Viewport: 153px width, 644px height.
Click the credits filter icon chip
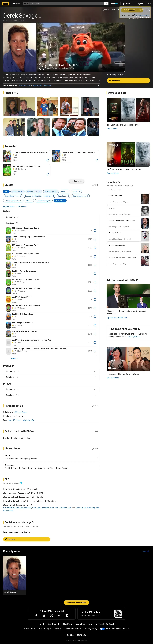[6, 192]
